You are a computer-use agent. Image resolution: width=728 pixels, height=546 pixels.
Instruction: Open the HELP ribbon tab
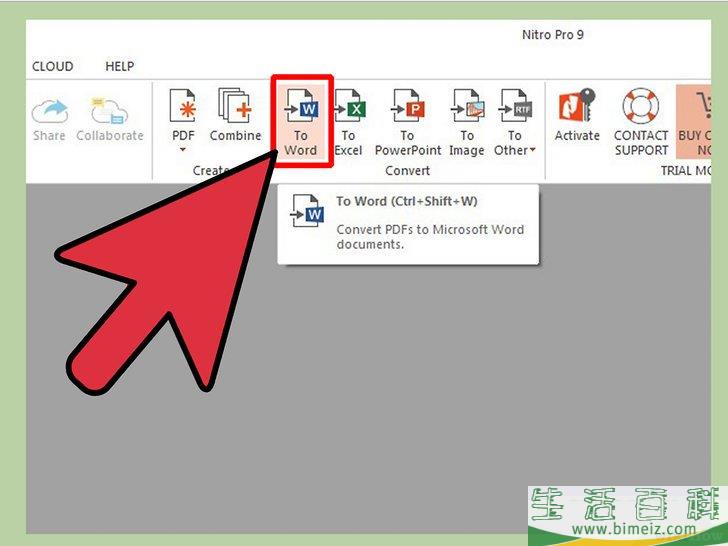coord(119,66)
